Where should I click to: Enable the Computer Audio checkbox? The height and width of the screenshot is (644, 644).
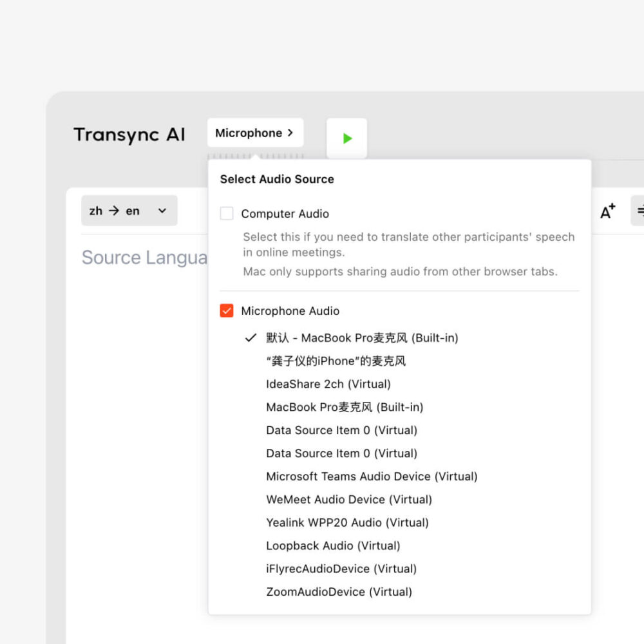[227, 213]
